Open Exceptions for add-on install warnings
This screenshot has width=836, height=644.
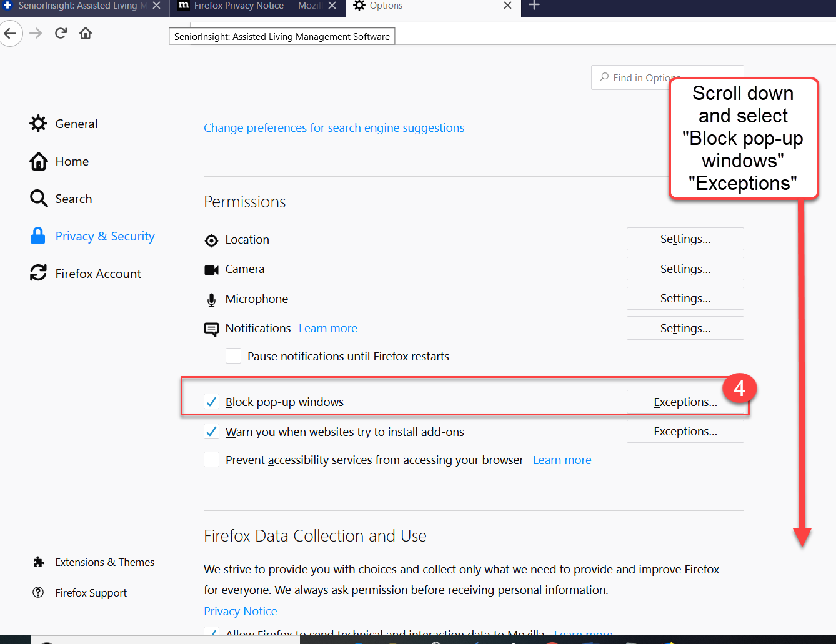coord(685,432)
